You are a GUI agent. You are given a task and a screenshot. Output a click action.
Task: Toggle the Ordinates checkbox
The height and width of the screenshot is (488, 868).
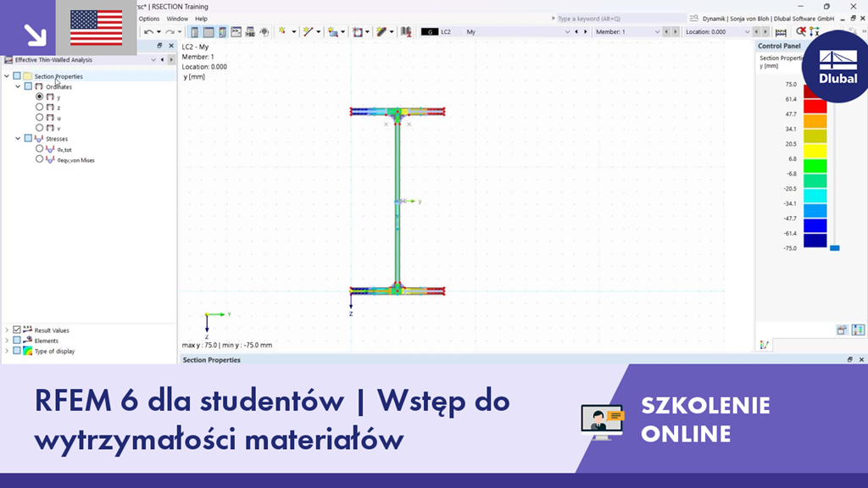28,86
